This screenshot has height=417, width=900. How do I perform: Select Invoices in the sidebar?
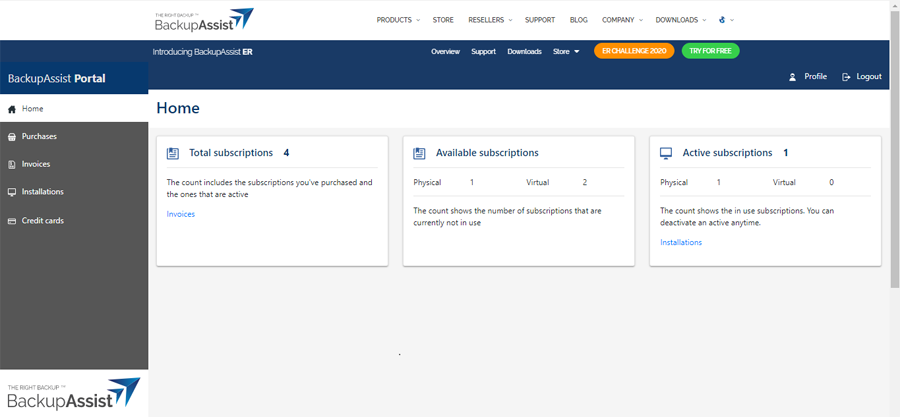click(x=74, y=164)
